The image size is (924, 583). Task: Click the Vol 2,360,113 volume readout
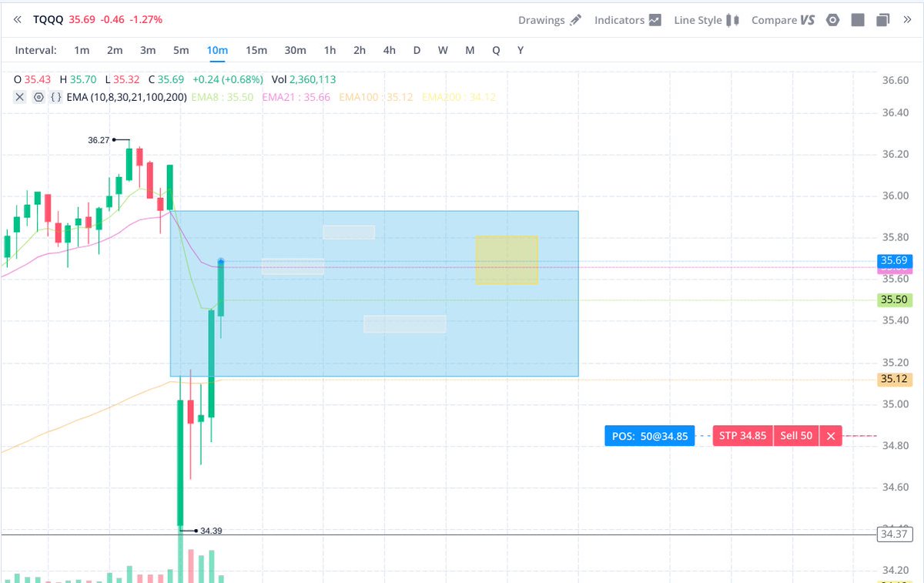click(303, 79)
